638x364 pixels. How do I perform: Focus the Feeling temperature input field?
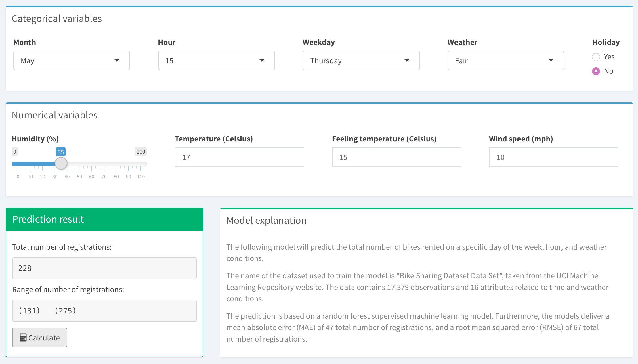click(396, 157)
